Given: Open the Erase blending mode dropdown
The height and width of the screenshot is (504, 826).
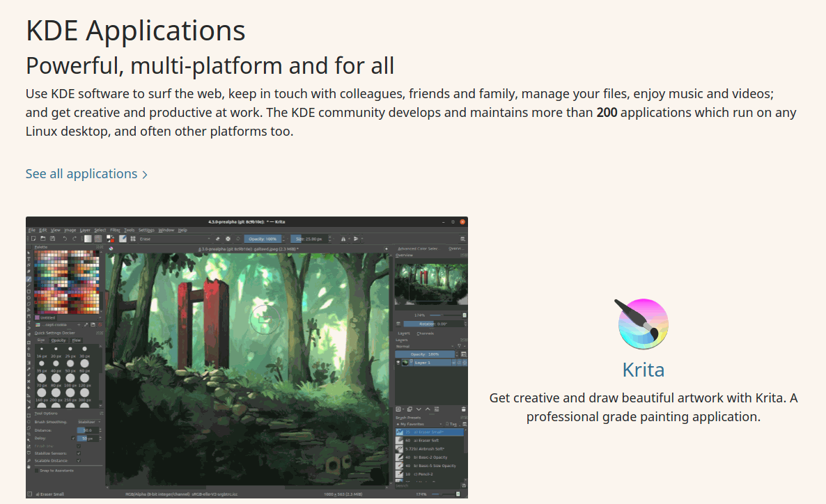Looking at the screenshot, I should pyautogui.click(x=174, y=239).
